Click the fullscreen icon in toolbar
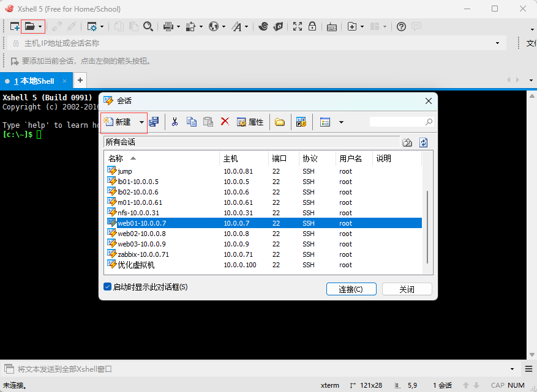Viewport: 537px width, 392px height. [298, 26]
